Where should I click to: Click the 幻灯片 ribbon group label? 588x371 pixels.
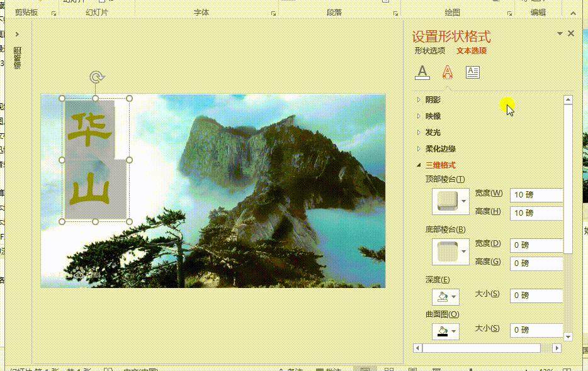pos(97,13)
